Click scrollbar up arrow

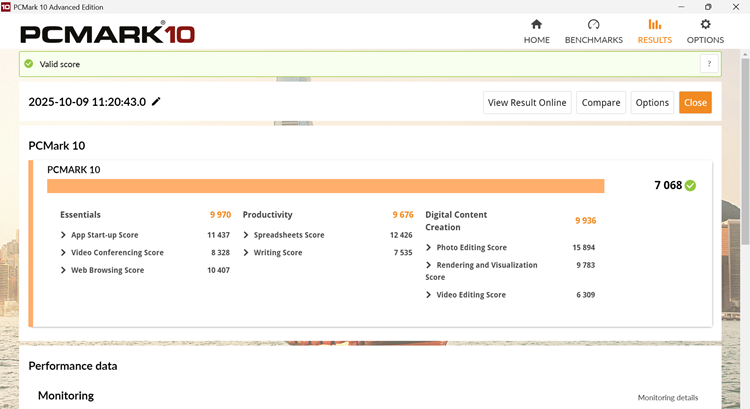coord(745,55)
